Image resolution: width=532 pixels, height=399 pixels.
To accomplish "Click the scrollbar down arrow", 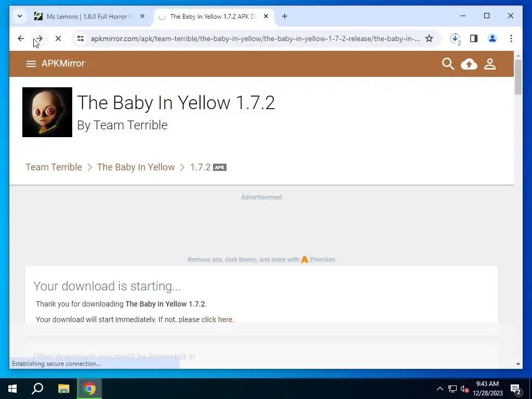I will [518, 364].
